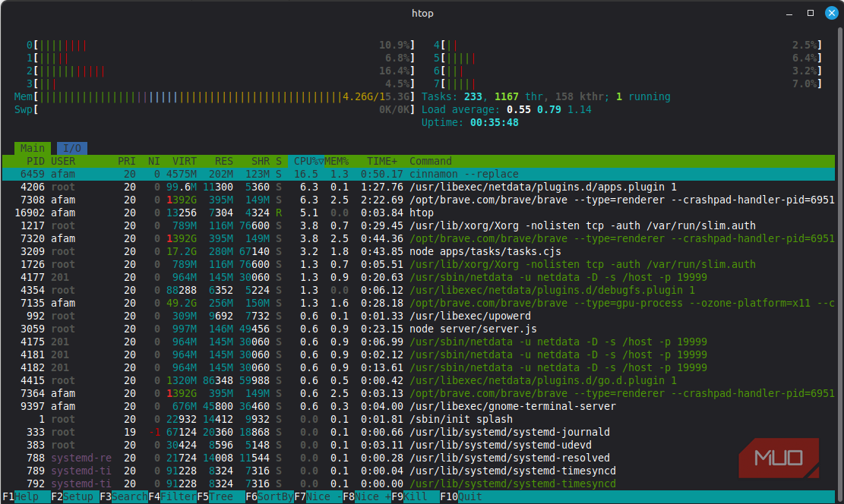Minimize the htop terminal window
Viewport: 844px width, 504px height.
pos(789,13)
